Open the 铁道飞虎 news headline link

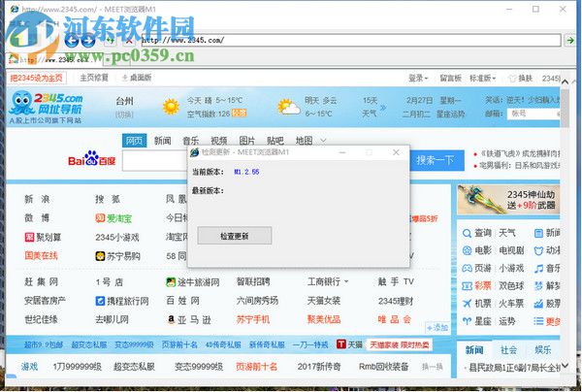pyautogui.click(x=520, y=153)
